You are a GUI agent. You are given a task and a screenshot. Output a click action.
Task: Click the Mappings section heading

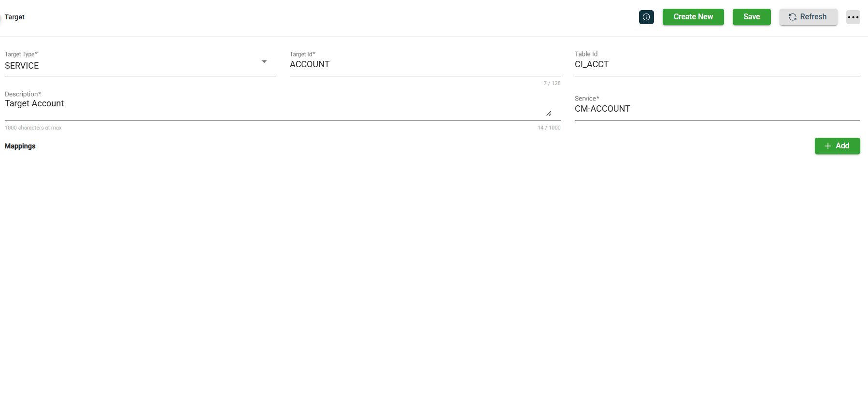(x=20, y=146)
